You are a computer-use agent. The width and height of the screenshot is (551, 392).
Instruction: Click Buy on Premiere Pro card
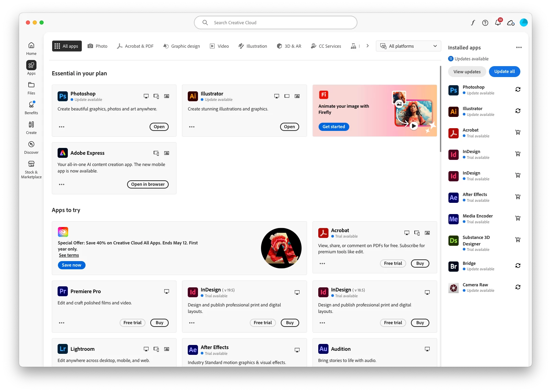(x=159, y=323)
